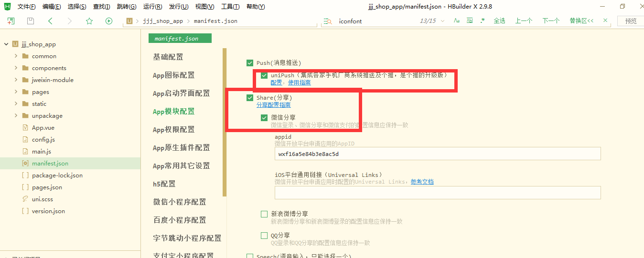Click the version.json file icon
This screenshot has width=644, height=258.
25,211
